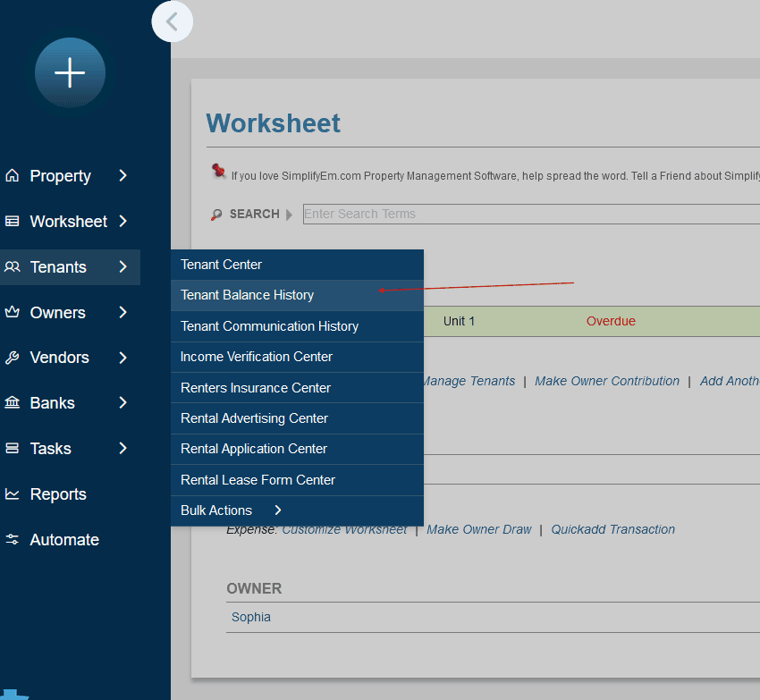The image size is (760, 700).
Task: Expand the Tasks submenu chevron
Action: tap(123, 449)
